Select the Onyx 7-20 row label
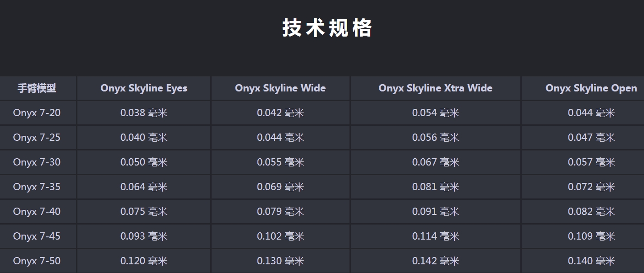The image size is (644, 273). [x=37, y=113]
